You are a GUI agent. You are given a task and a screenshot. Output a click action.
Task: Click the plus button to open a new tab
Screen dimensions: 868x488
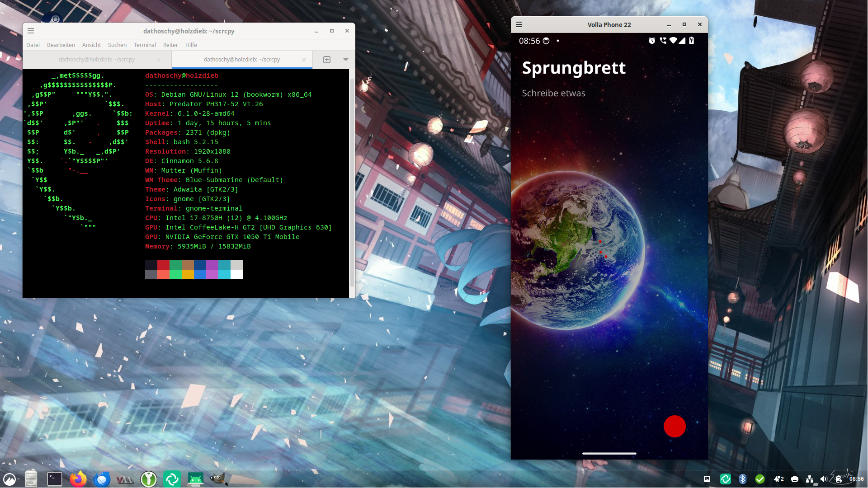[326, 59]
